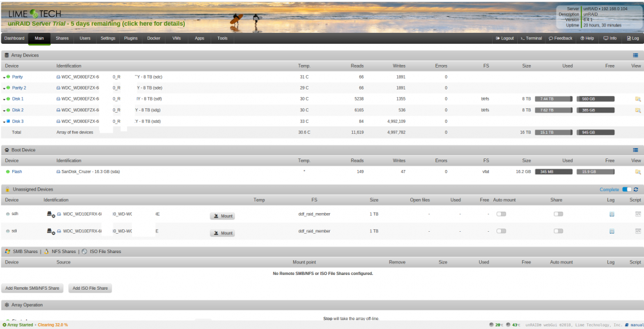644x329 pixels.
Task: Expand the Disk 2 dropdown arrow
Action: (4, 111)
